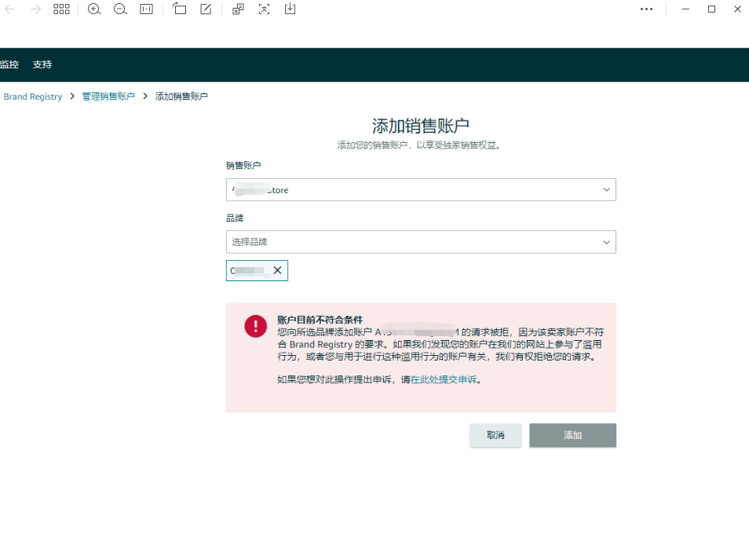Image resolution: width=749 pixels, height=560 pixels.
Task: Click the red error exclamation icon
Action: point(256,327)
